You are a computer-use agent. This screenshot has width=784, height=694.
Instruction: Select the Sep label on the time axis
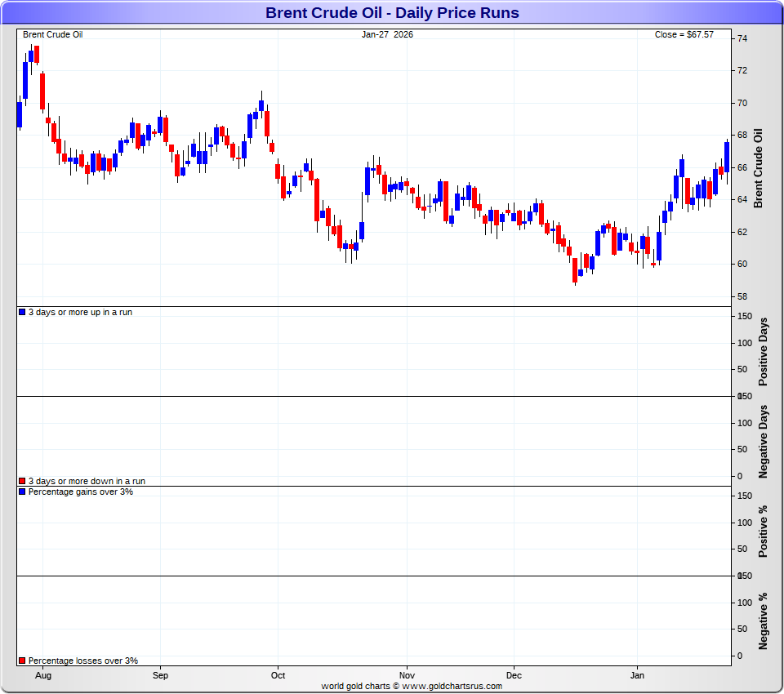[x=160, y=676]
